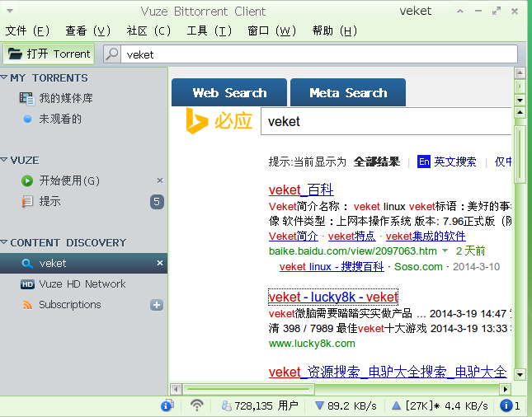Focus the Bing search box containing veket

[x=386, y=121]
